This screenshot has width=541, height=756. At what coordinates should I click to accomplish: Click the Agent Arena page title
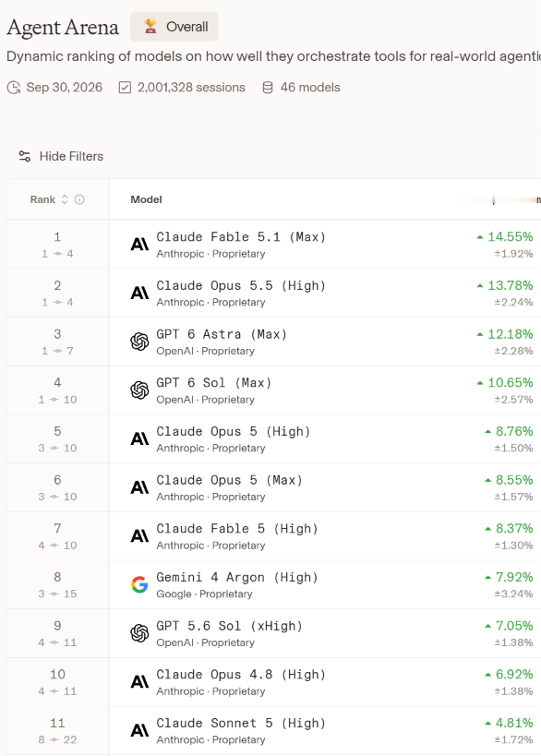point(63,28)
